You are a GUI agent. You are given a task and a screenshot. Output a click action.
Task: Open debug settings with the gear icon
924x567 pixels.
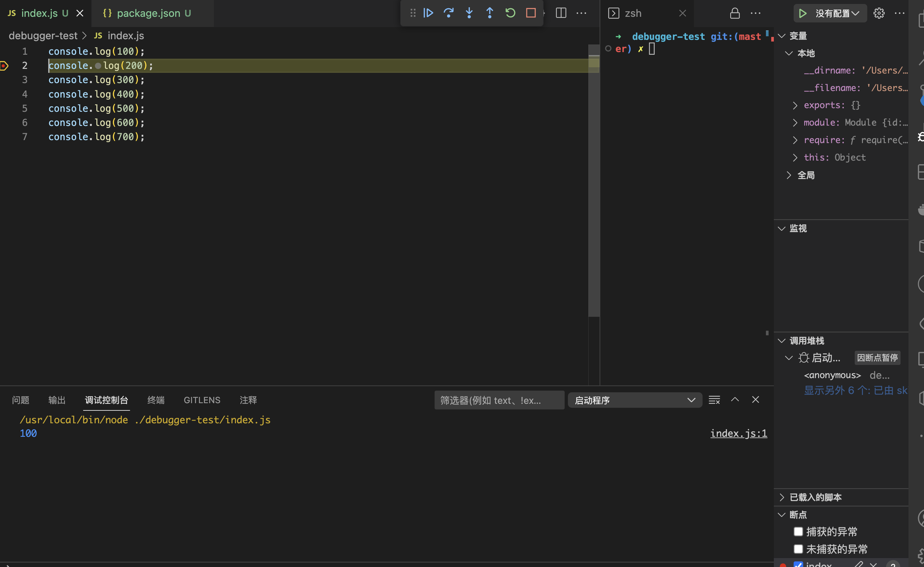coord(879,13)
